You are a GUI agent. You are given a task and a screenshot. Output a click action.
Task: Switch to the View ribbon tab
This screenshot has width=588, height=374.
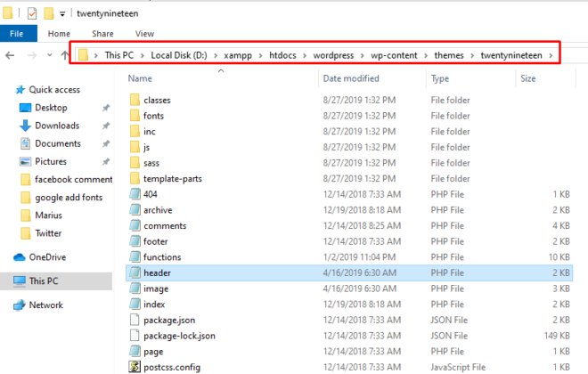[144, 34]
